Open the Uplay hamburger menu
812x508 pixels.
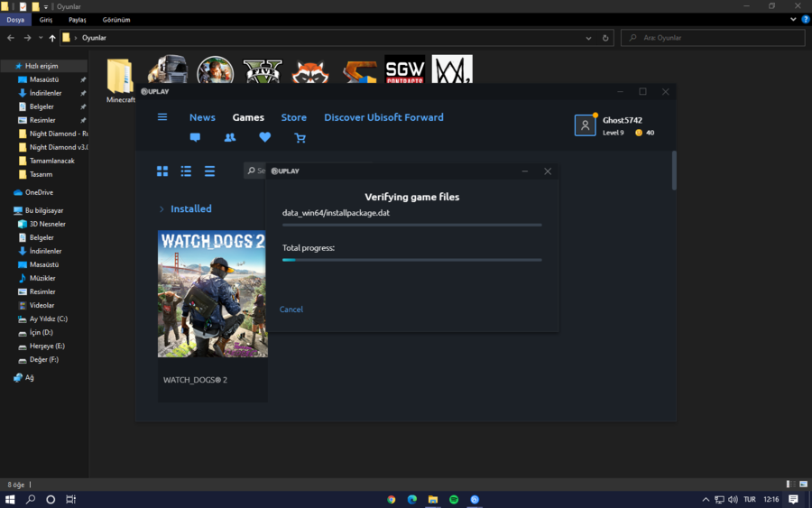pos(162,117)
